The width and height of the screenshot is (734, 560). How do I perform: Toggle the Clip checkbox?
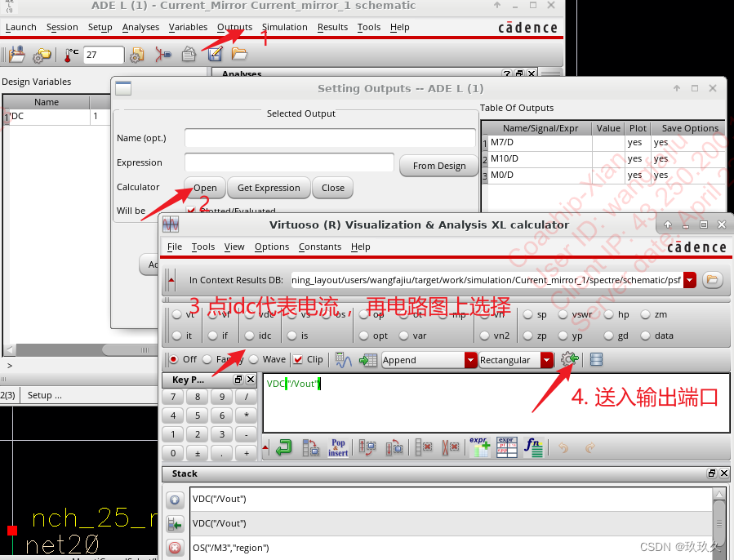[x=298, y=360]
